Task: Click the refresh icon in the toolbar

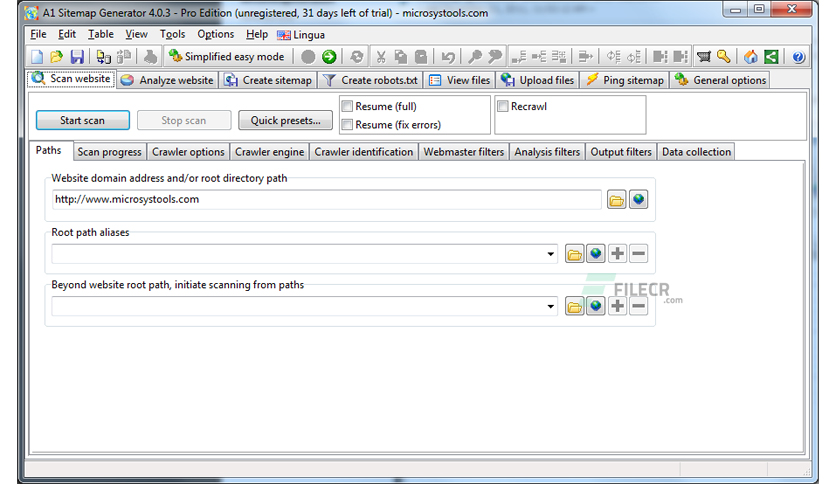Action: point(357,57)
